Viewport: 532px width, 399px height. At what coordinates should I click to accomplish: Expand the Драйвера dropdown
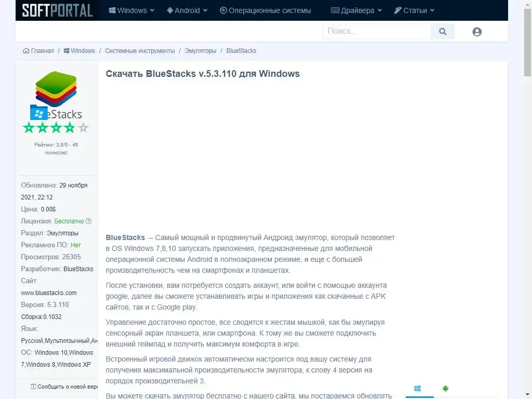356,10
